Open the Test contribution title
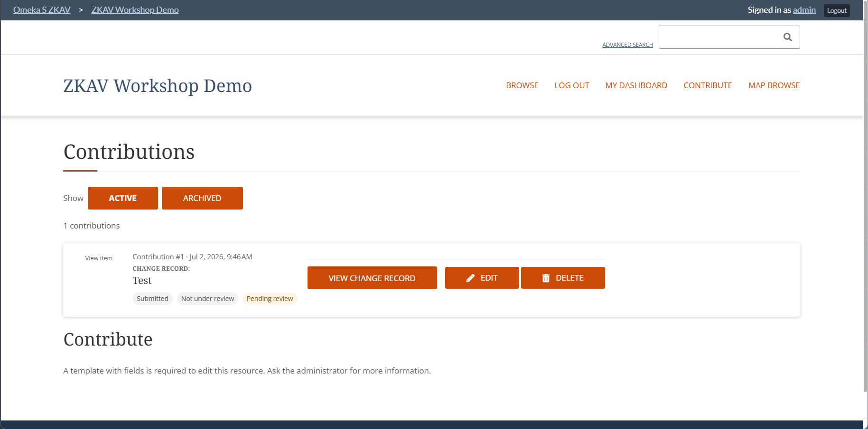The image size is (868, 429). (142, 281)
